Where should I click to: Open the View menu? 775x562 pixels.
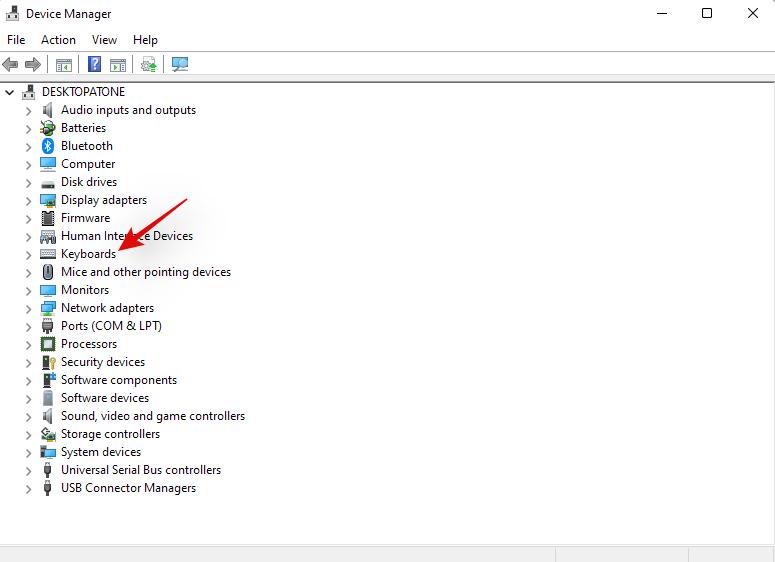pos(104,40)
